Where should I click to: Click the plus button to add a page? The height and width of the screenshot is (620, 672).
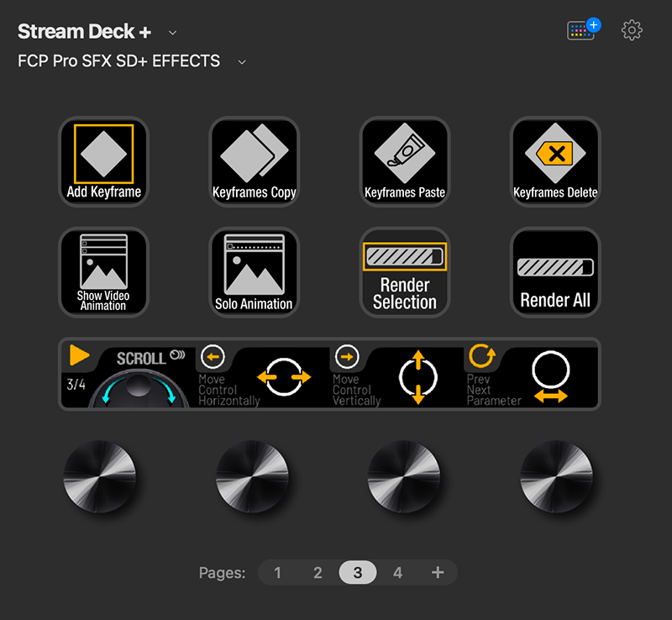click(438, 572)
